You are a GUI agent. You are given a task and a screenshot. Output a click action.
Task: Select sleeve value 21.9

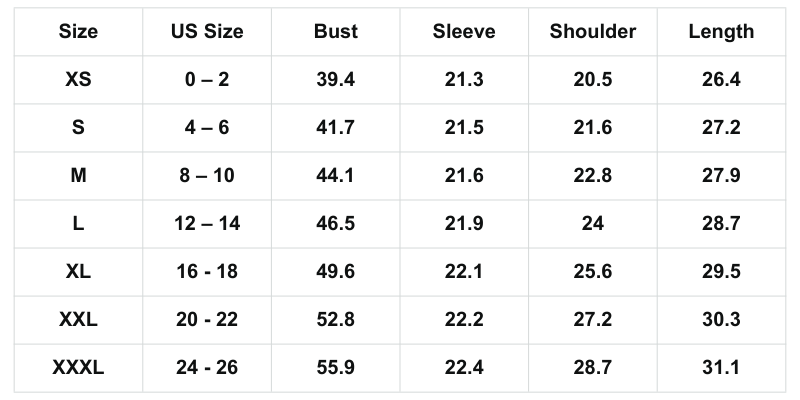pyautogui.click(x=464, y=223)
